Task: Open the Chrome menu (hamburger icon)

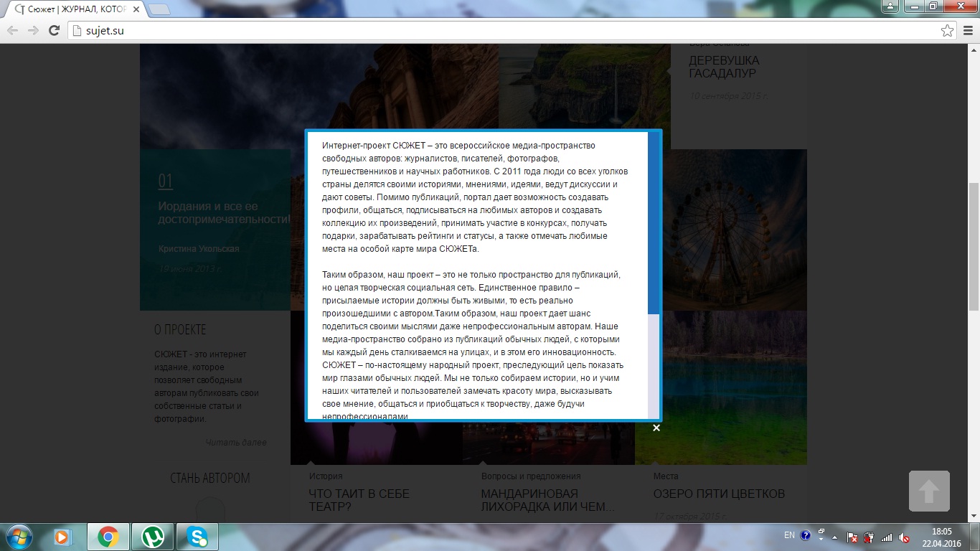Action: point(968,31)
